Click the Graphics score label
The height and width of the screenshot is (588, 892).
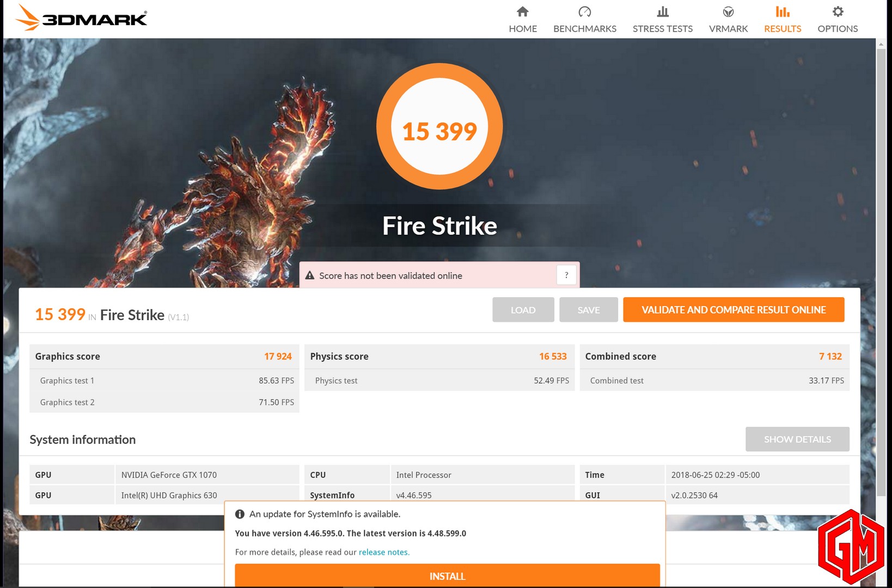point(68,357)
